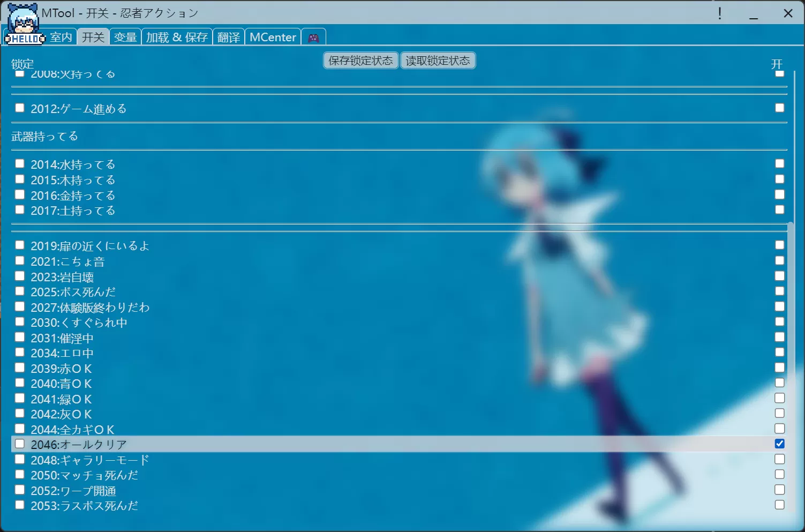Turn on switch 2025:ボス死んだ
Screen dimensions: 805x532
(x=780, y=291)
